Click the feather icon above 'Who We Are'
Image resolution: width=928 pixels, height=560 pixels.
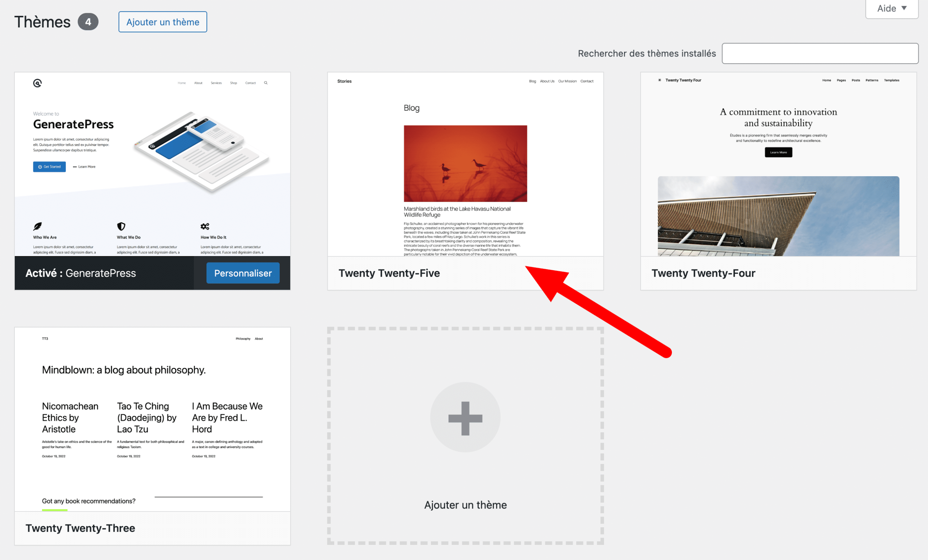pos(37,226)
